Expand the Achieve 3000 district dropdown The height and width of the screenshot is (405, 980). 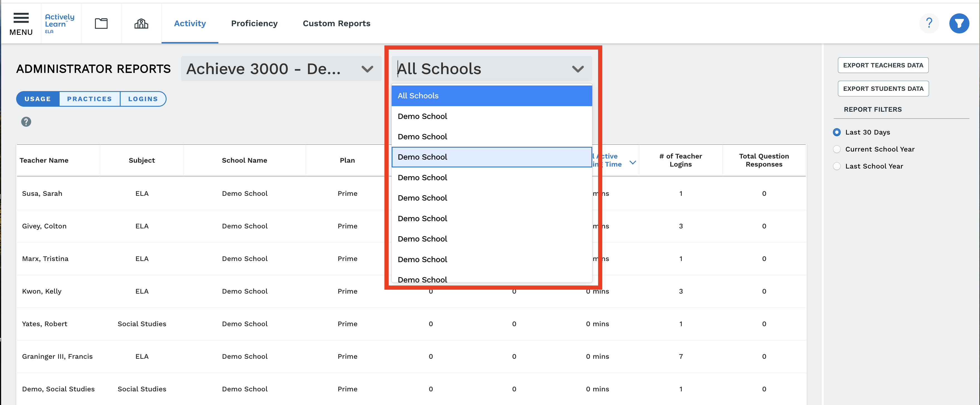[281, 69]
